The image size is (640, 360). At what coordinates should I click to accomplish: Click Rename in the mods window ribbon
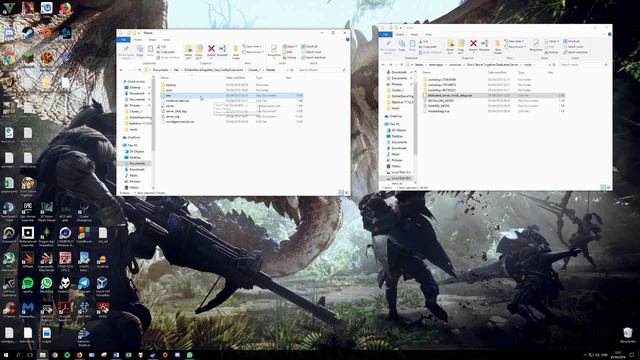(484, 46)
